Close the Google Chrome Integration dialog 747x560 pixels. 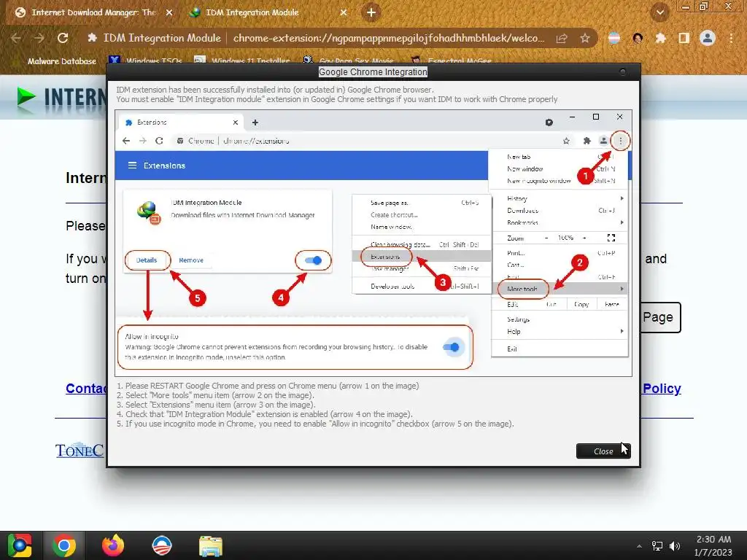coord(603,451)
